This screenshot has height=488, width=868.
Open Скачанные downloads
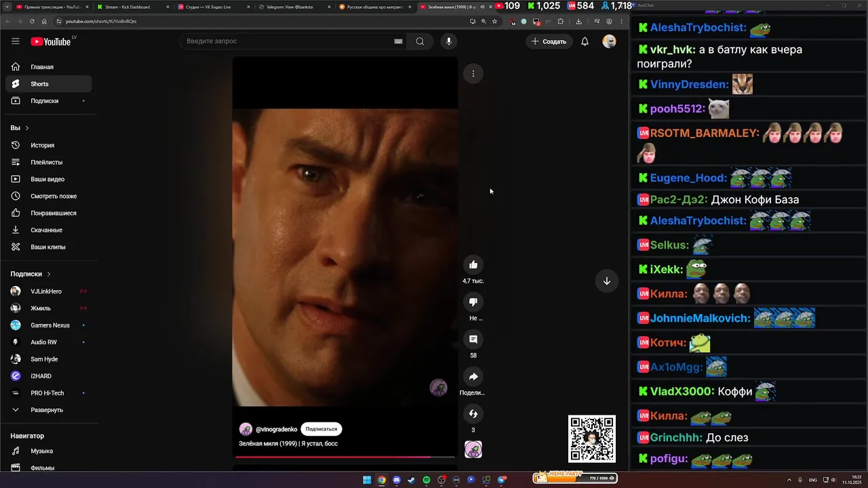[x=48, y=230]
